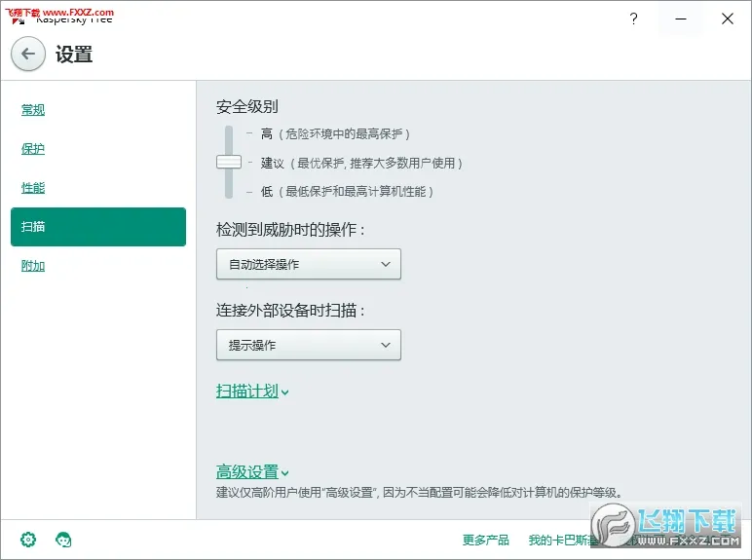
Task: Open help with the question mark icon
Action: pos(633,19)
